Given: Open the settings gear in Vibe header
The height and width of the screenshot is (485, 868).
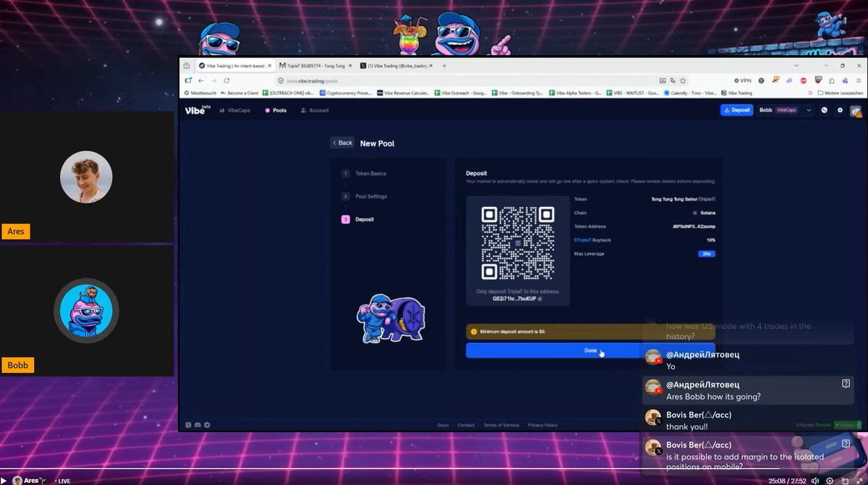Looking at the screenshot, I should (840, 110).
